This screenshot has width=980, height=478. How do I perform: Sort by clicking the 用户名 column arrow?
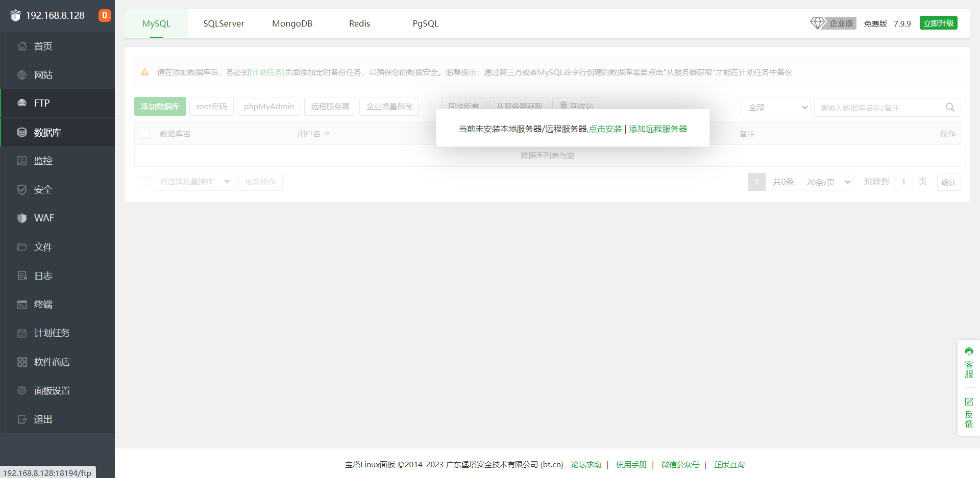(x=327, y=134)
